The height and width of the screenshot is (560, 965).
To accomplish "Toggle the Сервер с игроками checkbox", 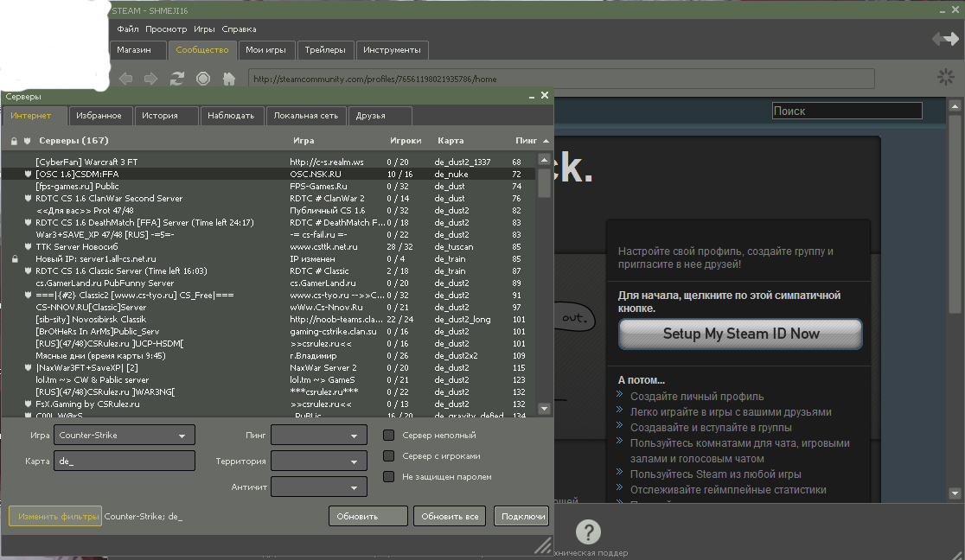I will (x=388, y=456).
